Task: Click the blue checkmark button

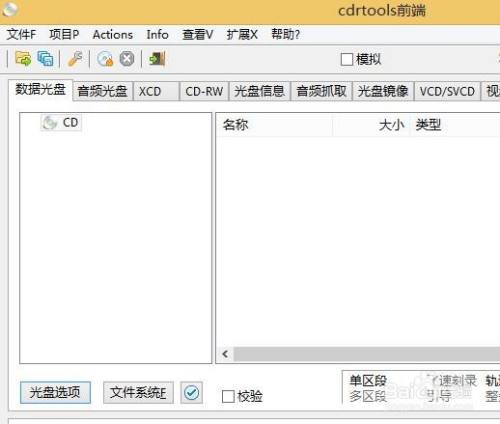Action: (x=192, y=393)
